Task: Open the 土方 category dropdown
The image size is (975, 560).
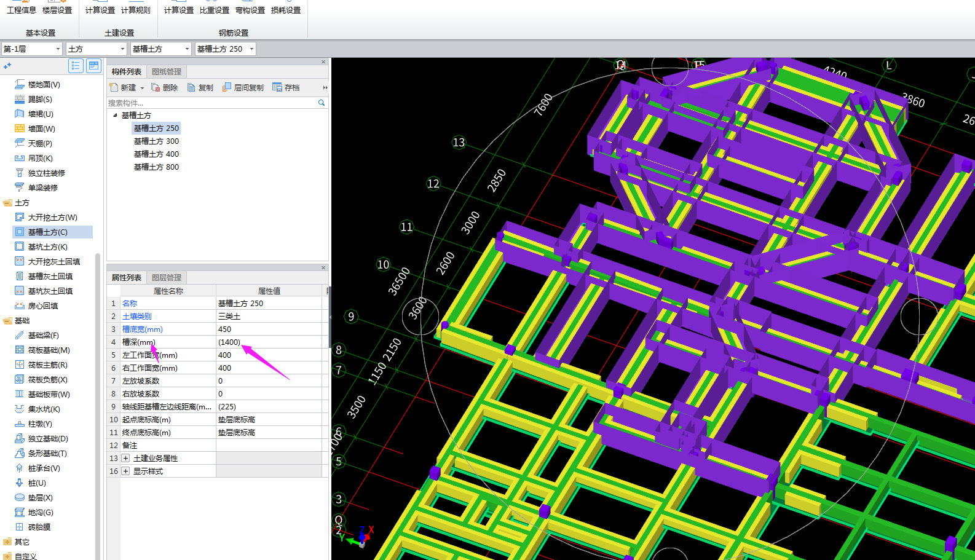Action: [122, 49]
